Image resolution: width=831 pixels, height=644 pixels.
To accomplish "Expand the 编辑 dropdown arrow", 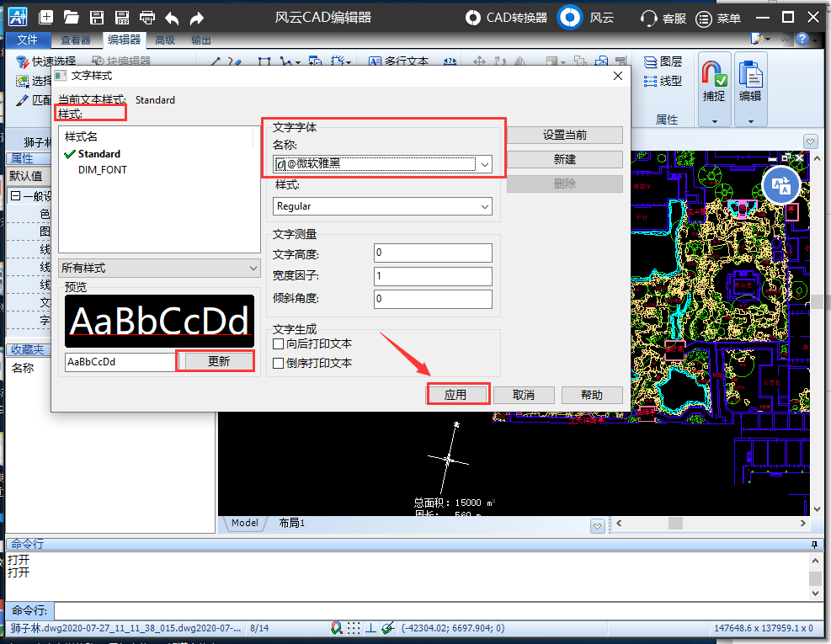I will (751, 121).
